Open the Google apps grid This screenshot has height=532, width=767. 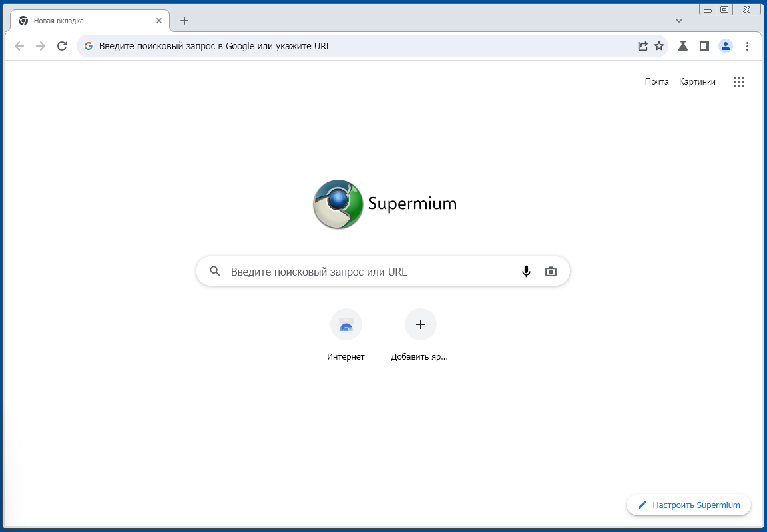(738, 82)
